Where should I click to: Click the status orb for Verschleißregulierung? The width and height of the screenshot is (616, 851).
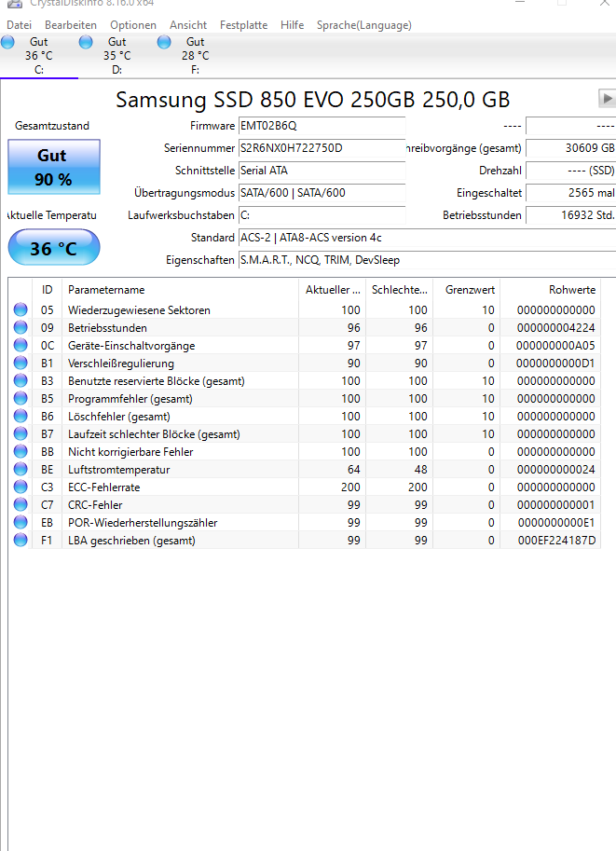tap(21, 363)
